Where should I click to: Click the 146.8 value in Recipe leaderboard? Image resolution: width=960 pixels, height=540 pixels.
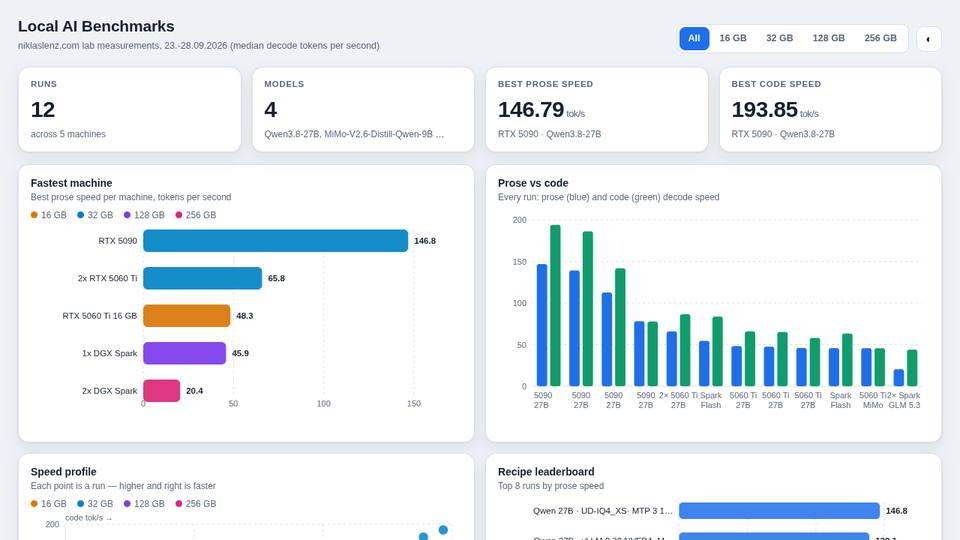click(896, 511)
